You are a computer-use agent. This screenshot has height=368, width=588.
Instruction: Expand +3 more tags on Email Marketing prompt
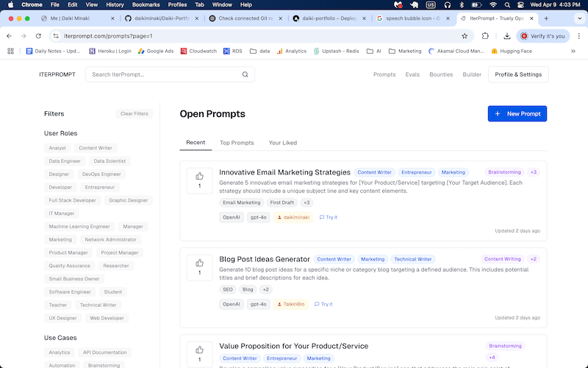[306, 203]
